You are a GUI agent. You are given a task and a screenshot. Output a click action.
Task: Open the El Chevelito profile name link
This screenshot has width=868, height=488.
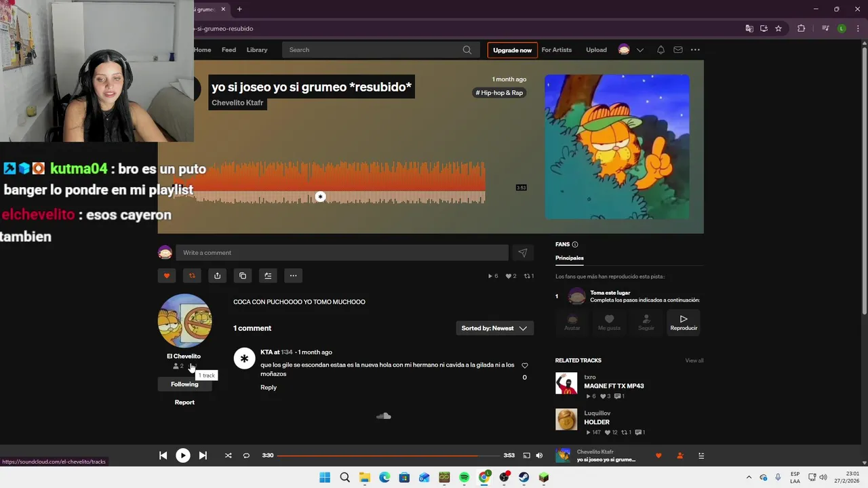[184, 357]
